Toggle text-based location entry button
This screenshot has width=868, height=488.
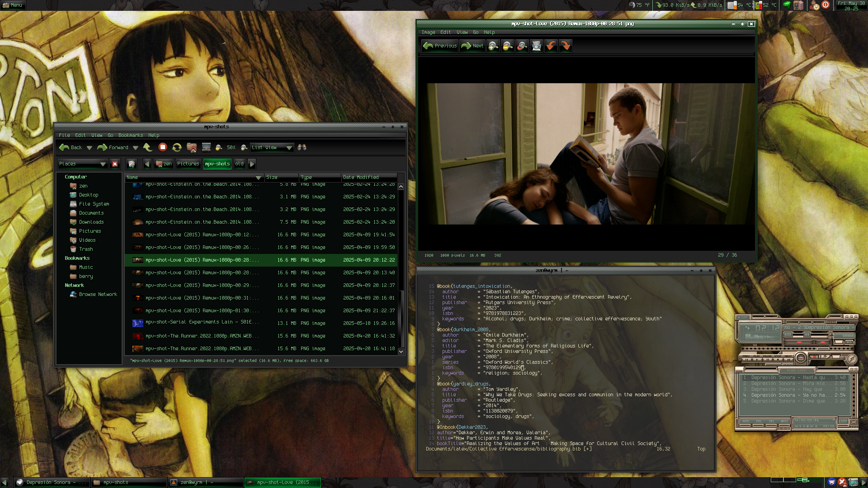132,164
